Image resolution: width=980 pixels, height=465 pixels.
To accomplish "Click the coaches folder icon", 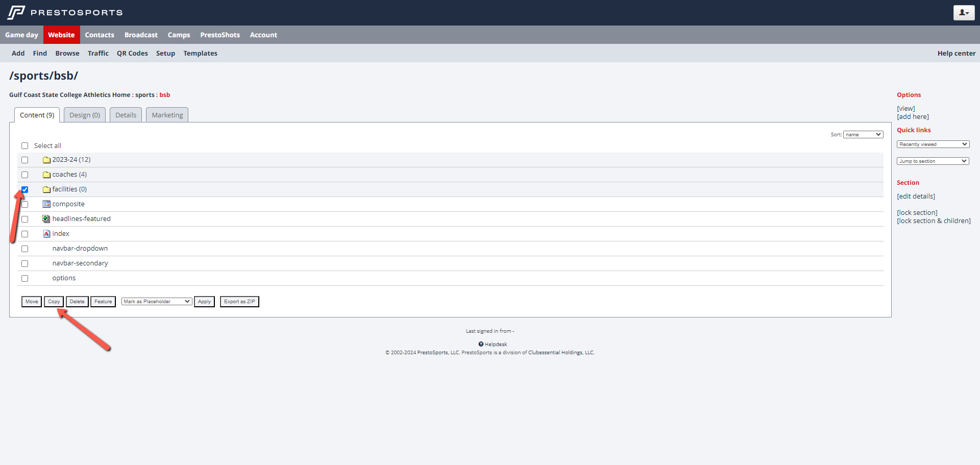I will (46, 175).
